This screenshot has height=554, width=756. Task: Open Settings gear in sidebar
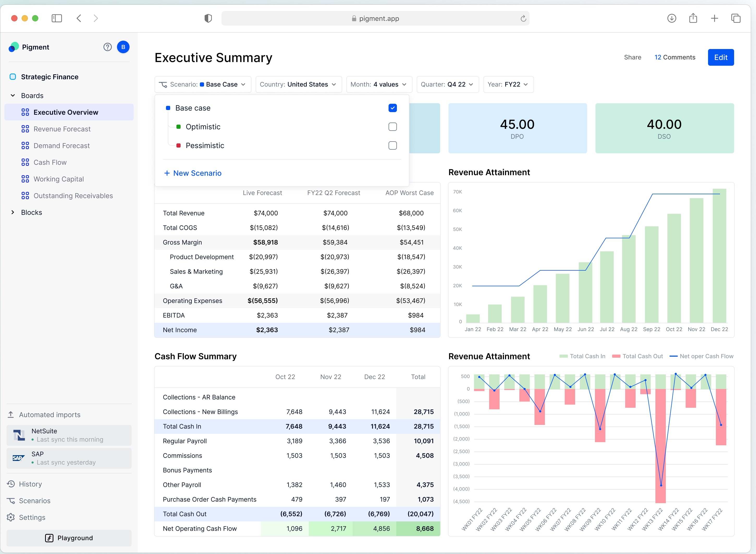[11, 518]
